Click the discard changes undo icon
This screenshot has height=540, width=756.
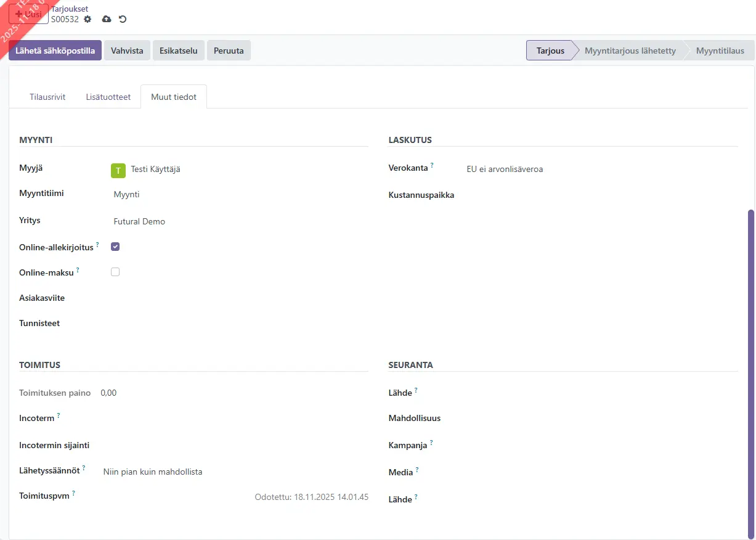click(123, 19)
